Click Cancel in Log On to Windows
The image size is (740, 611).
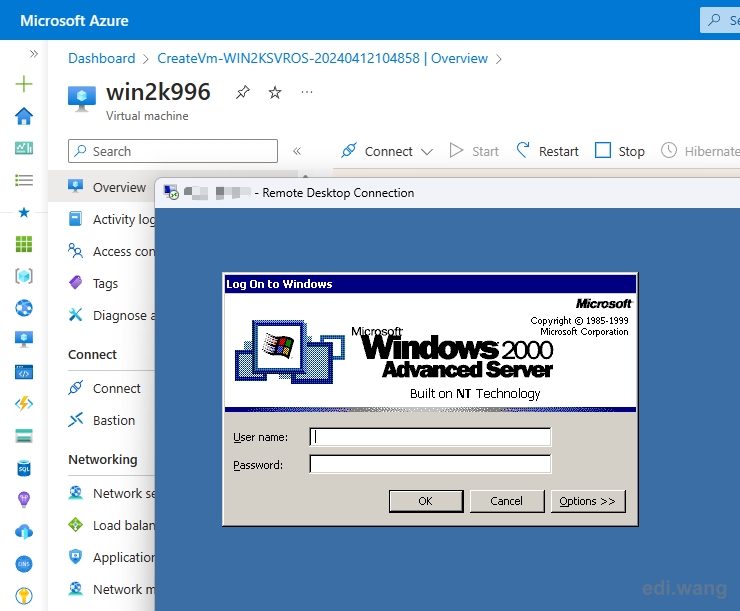tap(507, 501)
